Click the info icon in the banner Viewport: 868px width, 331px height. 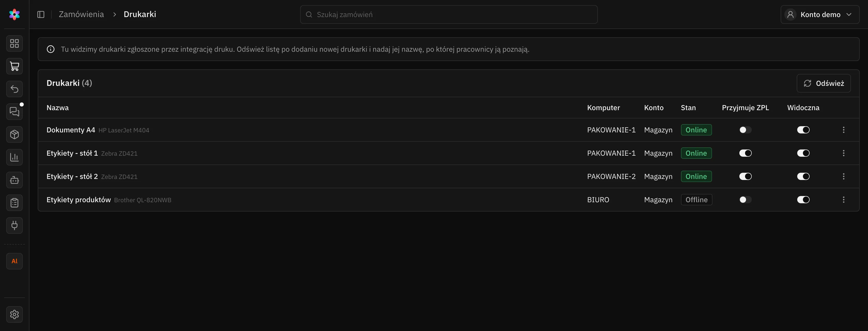click(x=51, y=49)
